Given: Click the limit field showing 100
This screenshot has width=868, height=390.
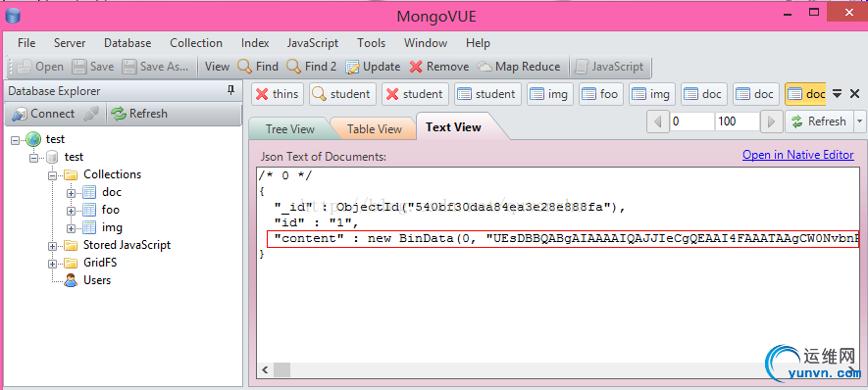Looking at the screenshot, I should tap(737, 122).
